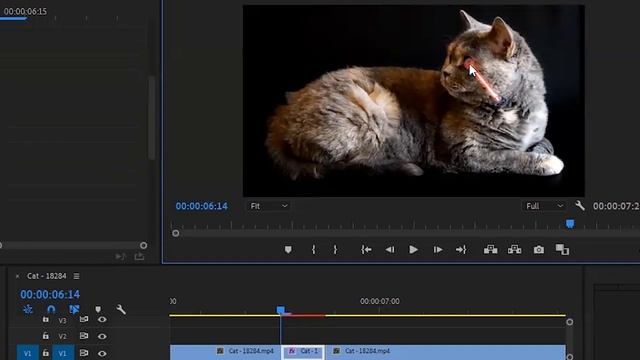Click the Mark Out button
The height and width of the screenshot is (360, 640).
coord(335,249)
